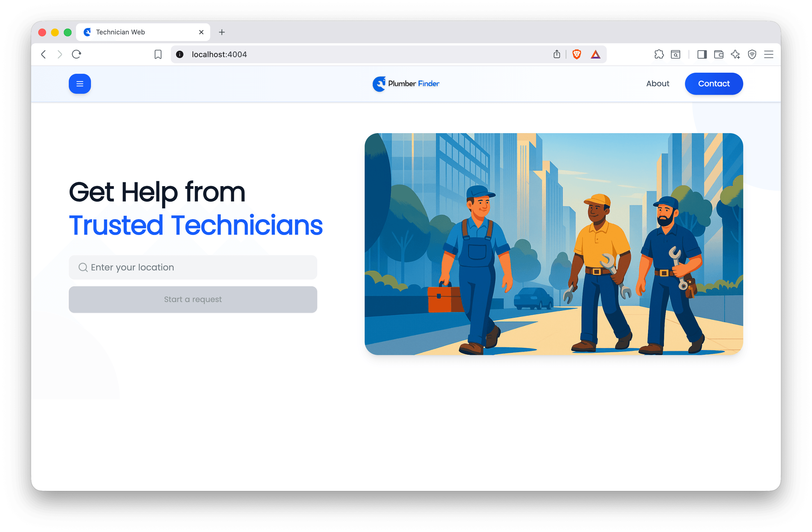Open the browser extensions puzzle icon

pyautogui.click(x=659, y=54)
